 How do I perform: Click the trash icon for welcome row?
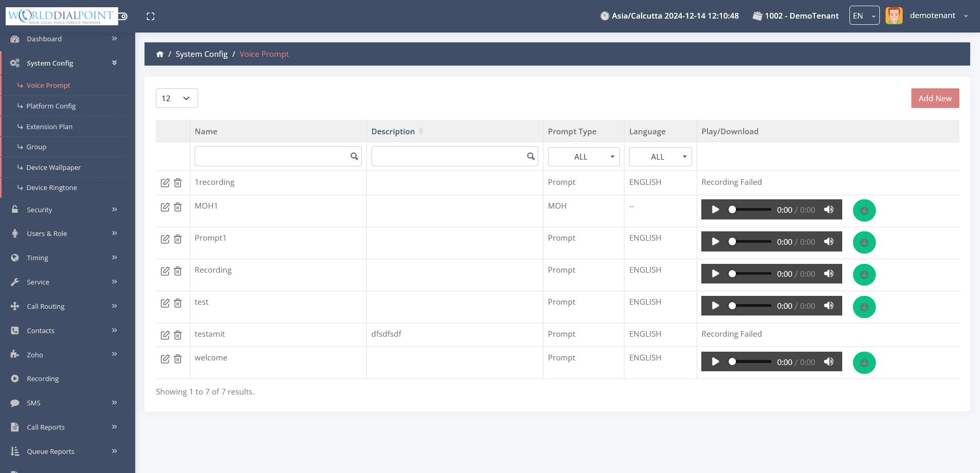coord(178,359)
